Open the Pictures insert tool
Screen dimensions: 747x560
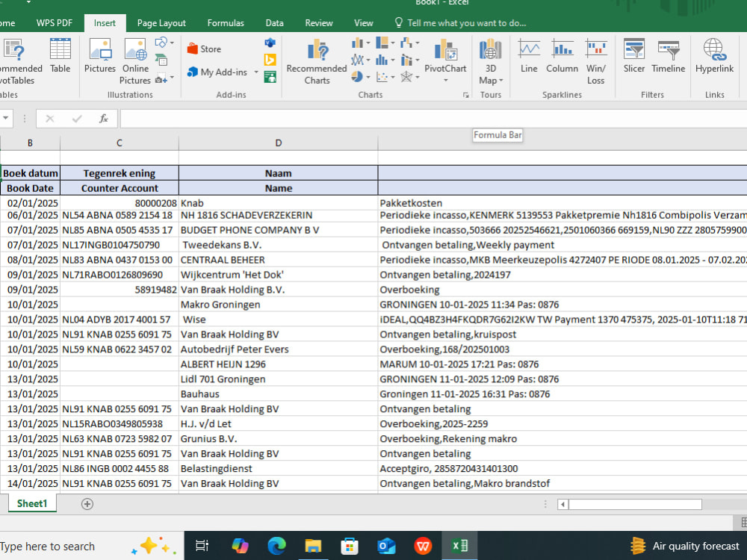coord(99,56)
